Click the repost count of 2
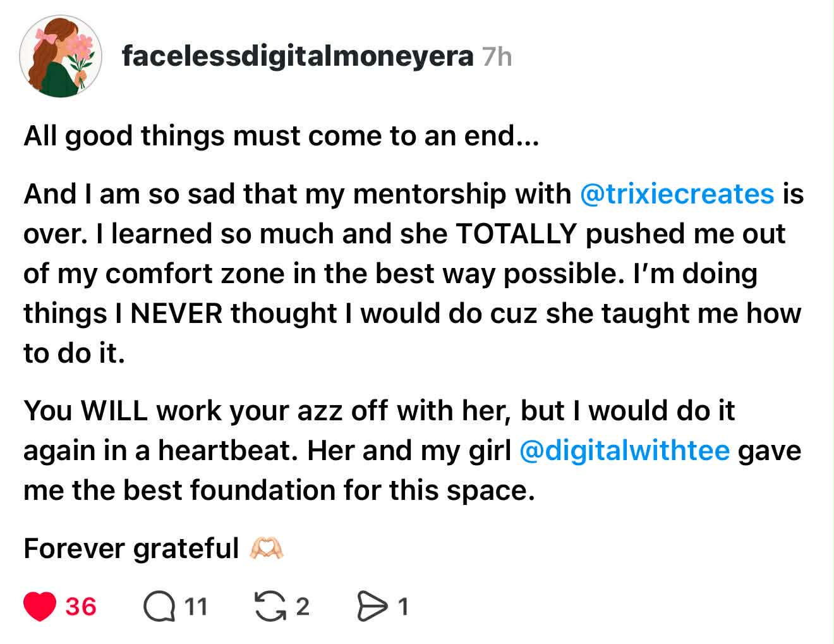Screen dimensions: 834x644 point(303,607)
